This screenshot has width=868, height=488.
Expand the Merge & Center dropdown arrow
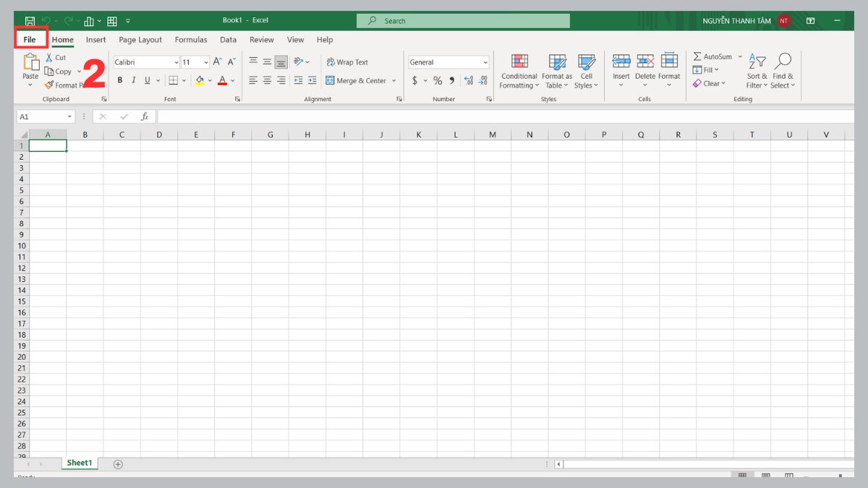coord(394,81)
